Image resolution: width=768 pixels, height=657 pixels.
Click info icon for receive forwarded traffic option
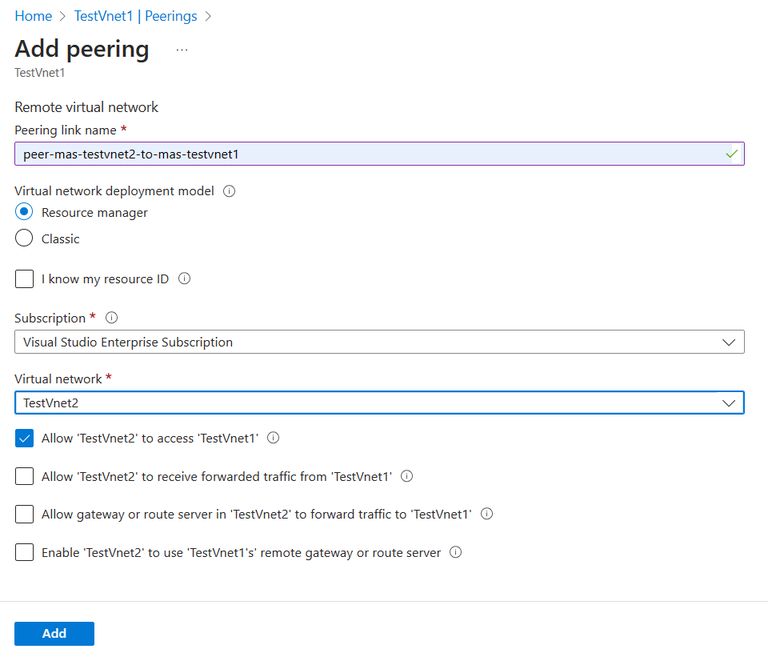click(x=406, y=477)
